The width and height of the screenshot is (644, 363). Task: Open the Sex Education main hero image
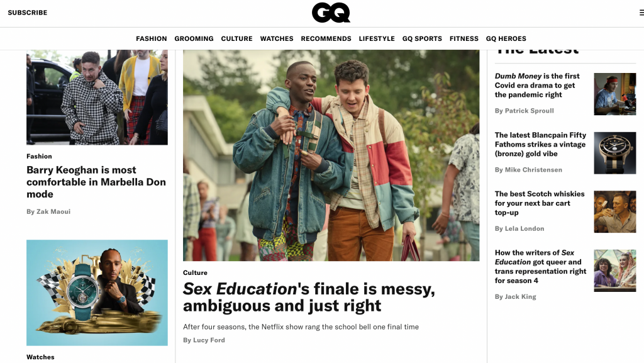(331, 155)
